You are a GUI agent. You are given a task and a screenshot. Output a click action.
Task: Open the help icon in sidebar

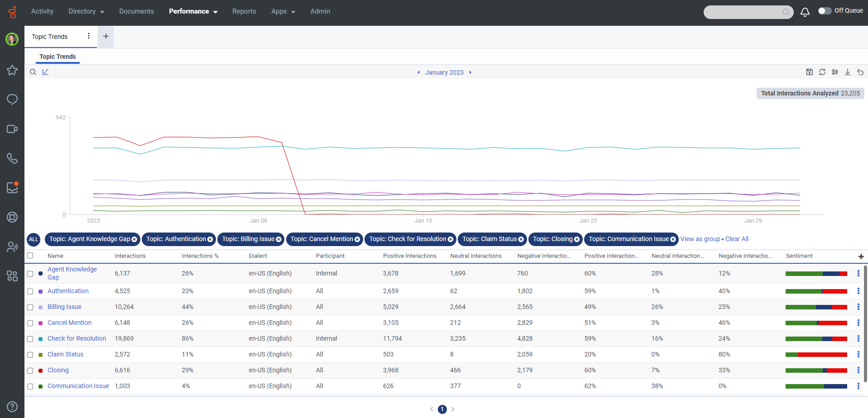click(x=12, y=407)
